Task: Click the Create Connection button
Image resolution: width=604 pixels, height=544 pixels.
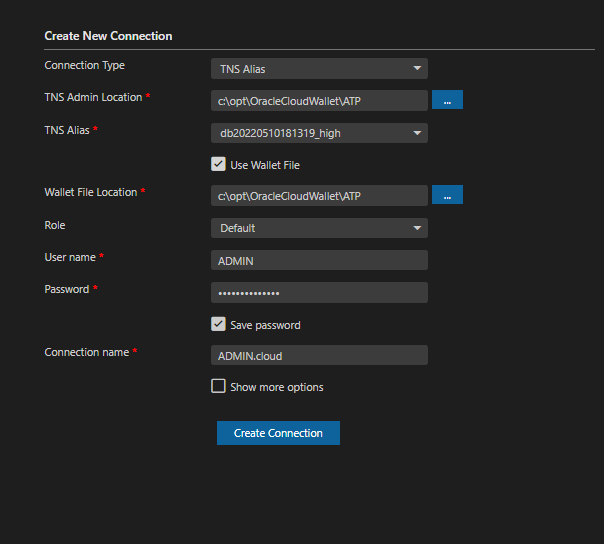Action: click(279, 433)
